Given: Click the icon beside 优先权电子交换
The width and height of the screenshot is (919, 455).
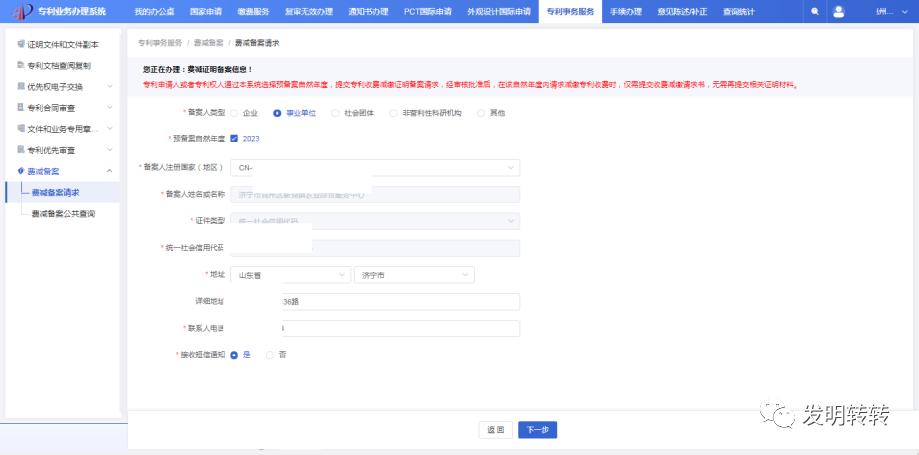Looking at the screenshot, I should (21, 86).
